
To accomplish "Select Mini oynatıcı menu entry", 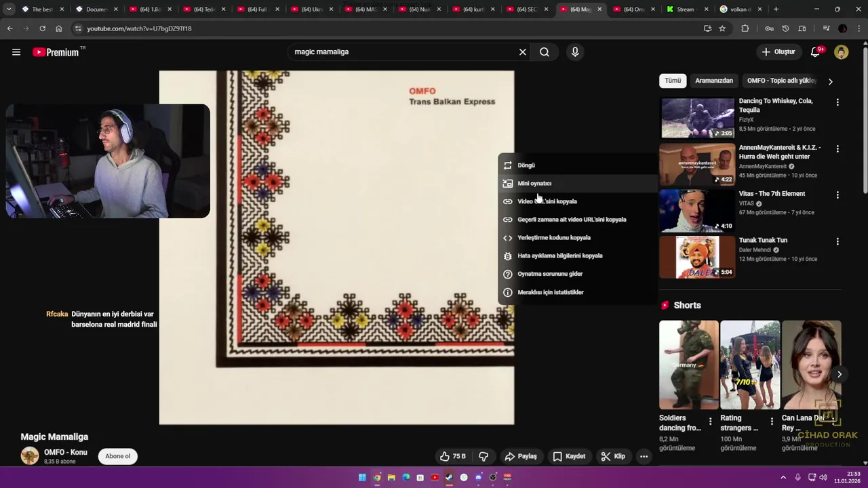I will click(x=577, y=184).
